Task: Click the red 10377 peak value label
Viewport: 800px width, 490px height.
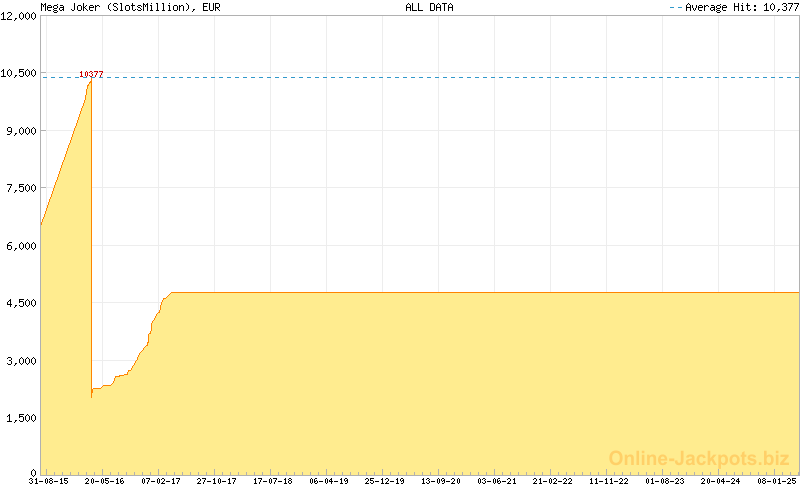Action: pos(91,75)
